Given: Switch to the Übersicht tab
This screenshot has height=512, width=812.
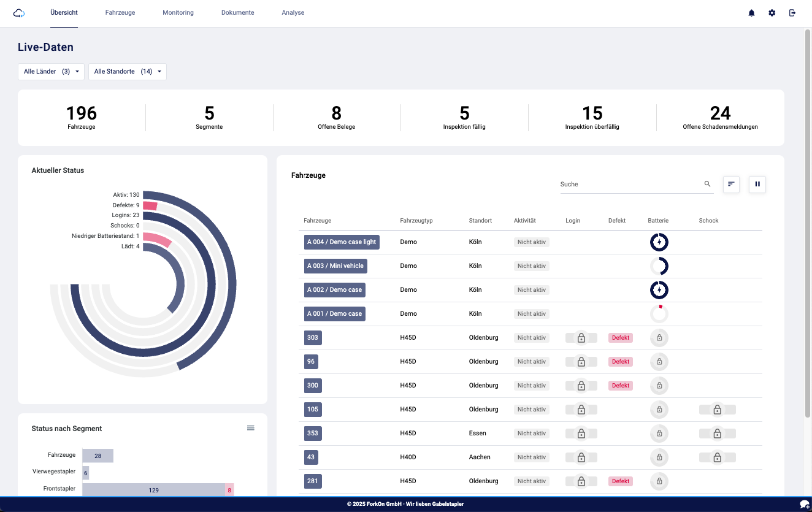Looking at the screenshot, I should [x=64, y=13].
